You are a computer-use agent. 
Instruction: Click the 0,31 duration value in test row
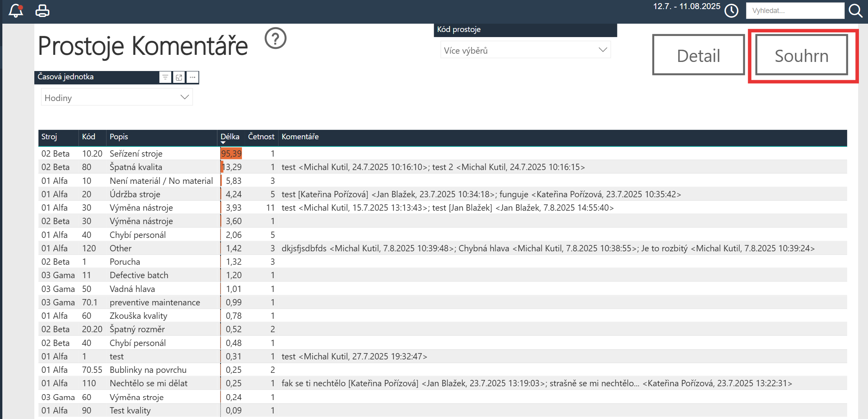click(234, 356)
